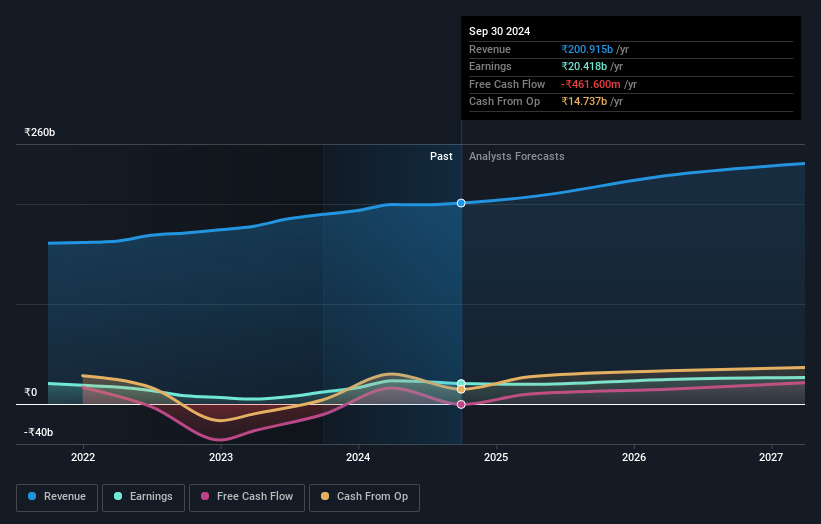
Task: Click the ₹0 y-axis label
Action: click(31, 393)
